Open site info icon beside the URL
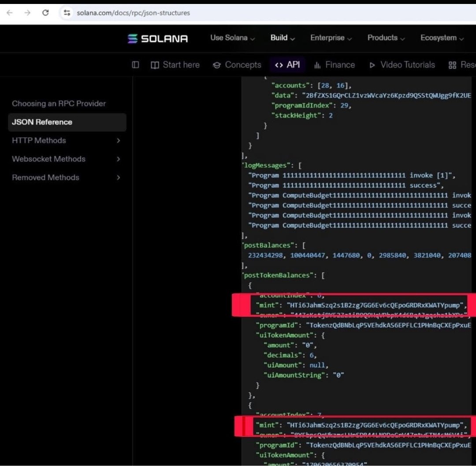Screen dimensions: 476x466 click(x=67, y=13)
